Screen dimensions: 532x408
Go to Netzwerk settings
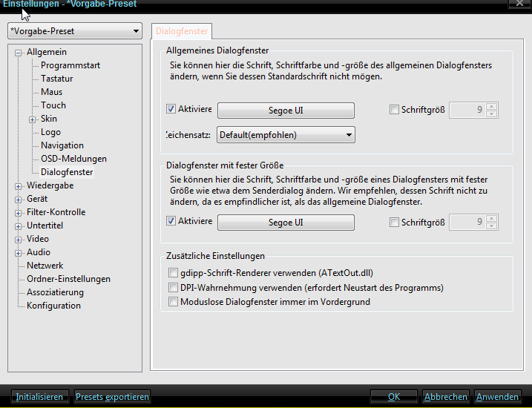point(45,266)
